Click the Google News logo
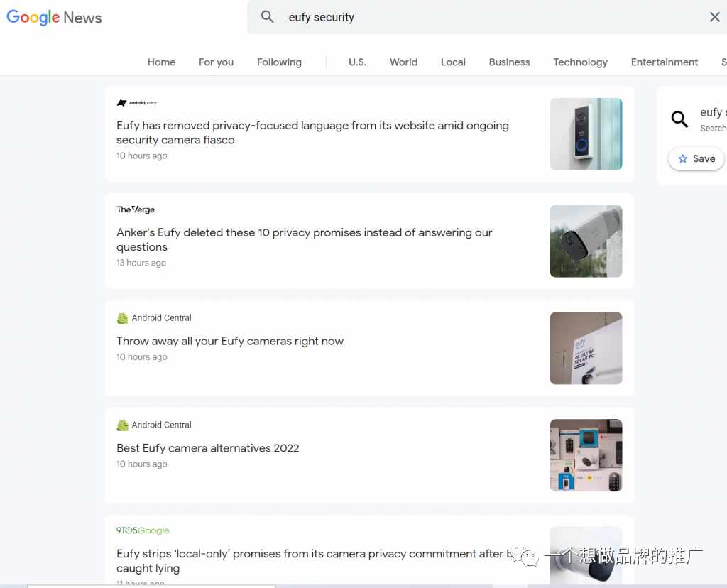Viewport: 727px width, 588px height. click(54, 18)
